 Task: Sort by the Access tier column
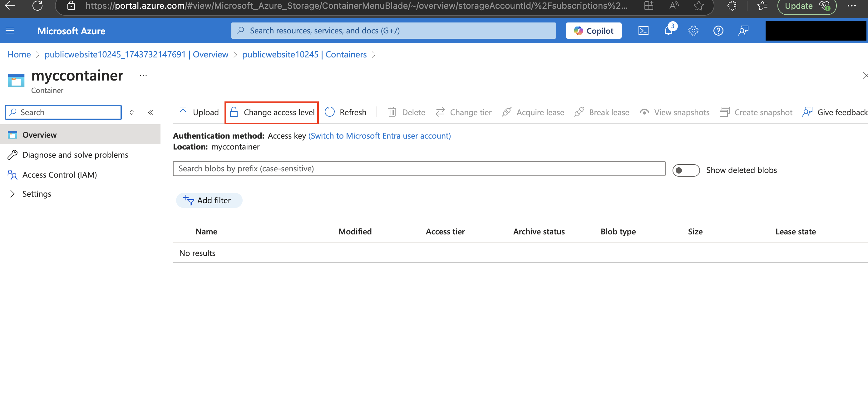[x=445, y=231]
